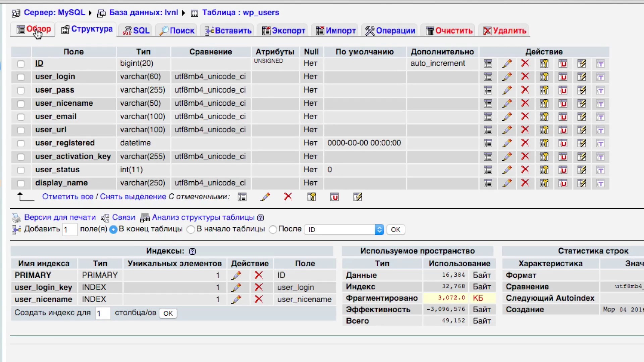
Task: Edit the user_activation_key field pencil icon
Action: point(507,157)
